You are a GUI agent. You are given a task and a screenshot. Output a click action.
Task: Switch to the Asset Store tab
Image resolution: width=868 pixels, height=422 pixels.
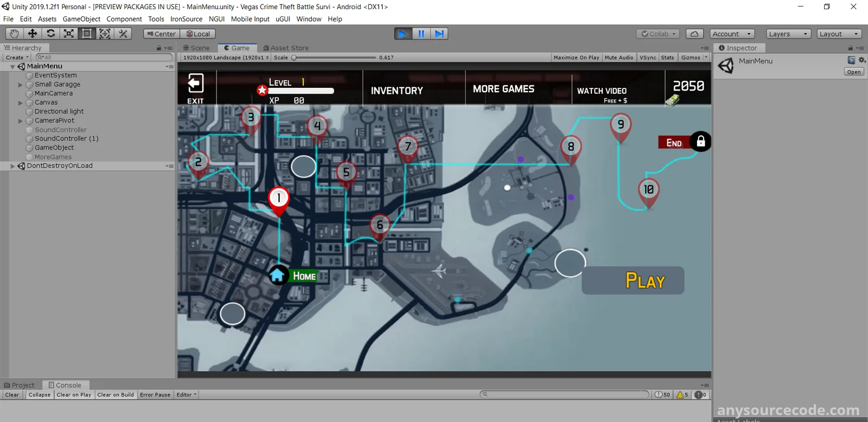[x=285, y=48]
